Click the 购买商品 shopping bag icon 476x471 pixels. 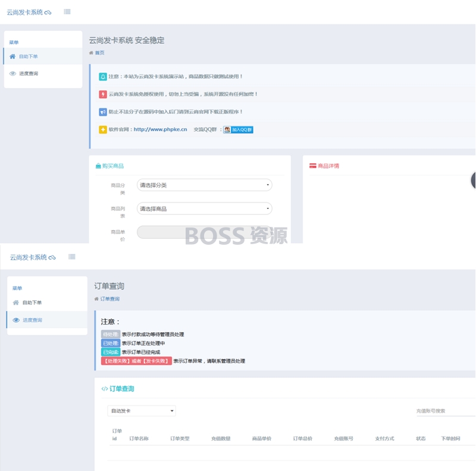click(x=98, y=166)
